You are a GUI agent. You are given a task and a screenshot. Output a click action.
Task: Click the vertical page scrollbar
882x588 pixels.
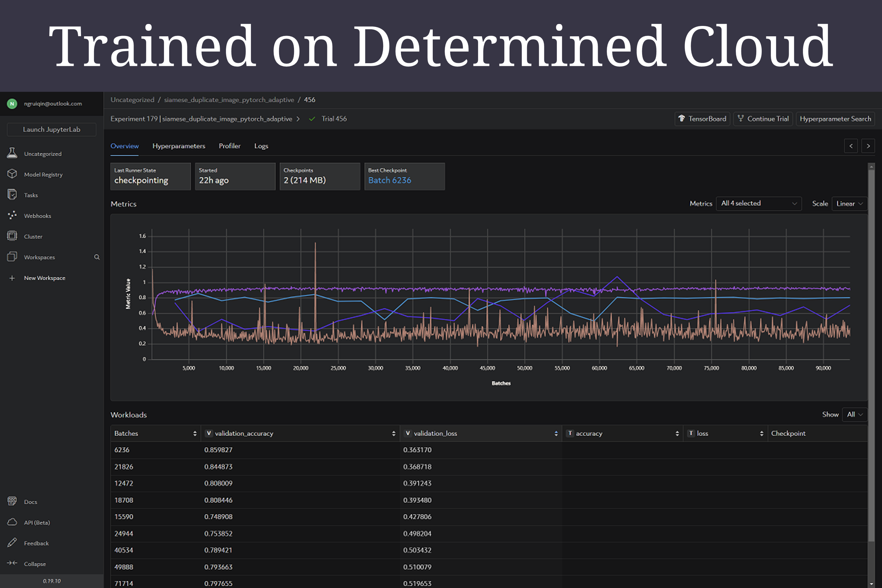(x=871, y=356)
